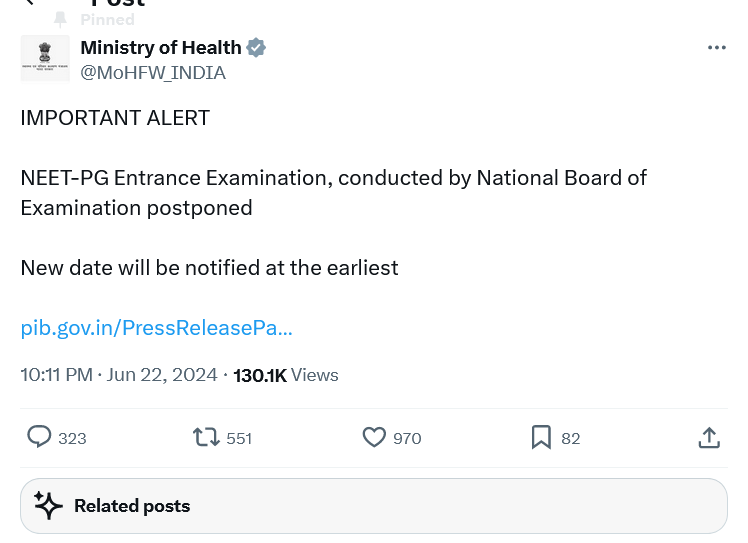Viewport: 748px width, 543px height.
Task: Click the Pinned pin icon
Action: 60,20
